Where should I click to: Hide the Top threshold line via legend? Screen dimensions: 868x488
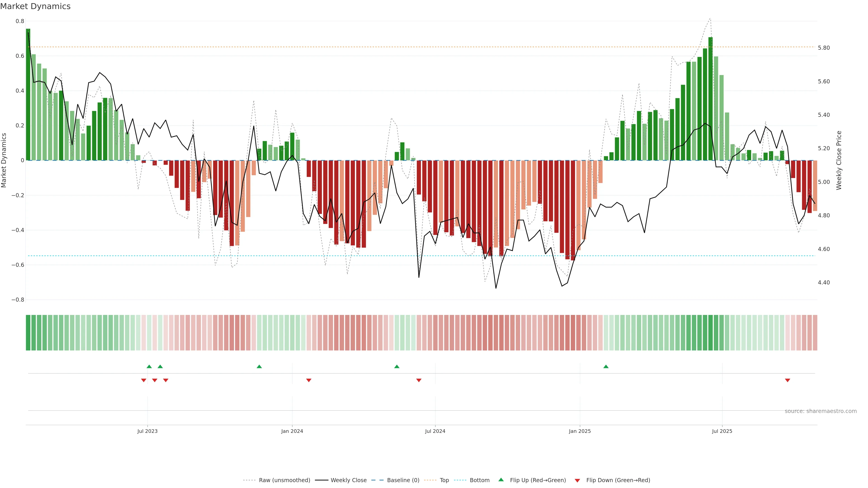(x=444, y=480)
